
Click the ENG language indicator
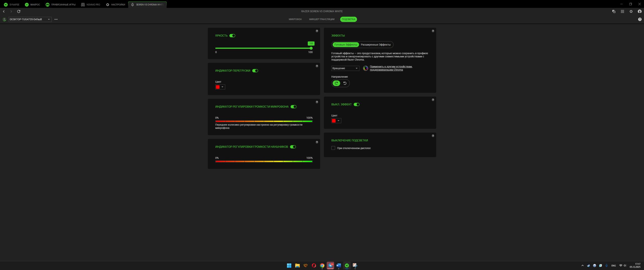click(x=614, y=265)
